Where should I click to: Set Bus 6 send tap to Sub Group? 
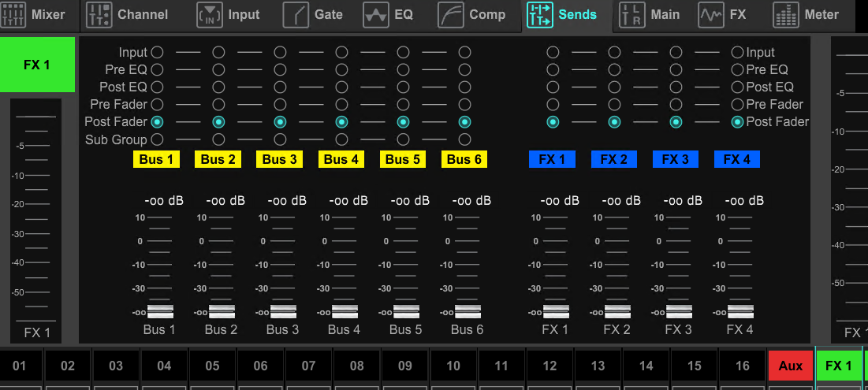(464, 139)
